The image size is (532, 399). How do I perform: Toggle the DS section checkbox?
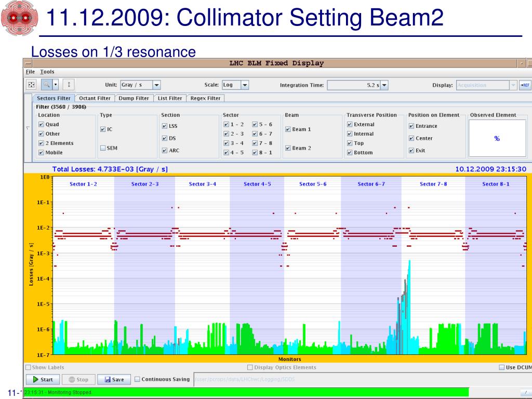coord(165,138)
